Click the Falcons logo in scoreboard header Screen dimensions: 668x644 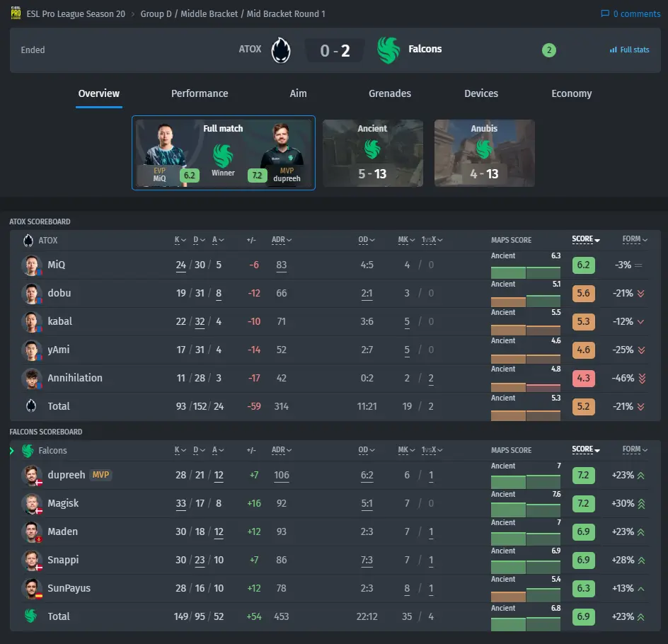(x=28, y=451)
